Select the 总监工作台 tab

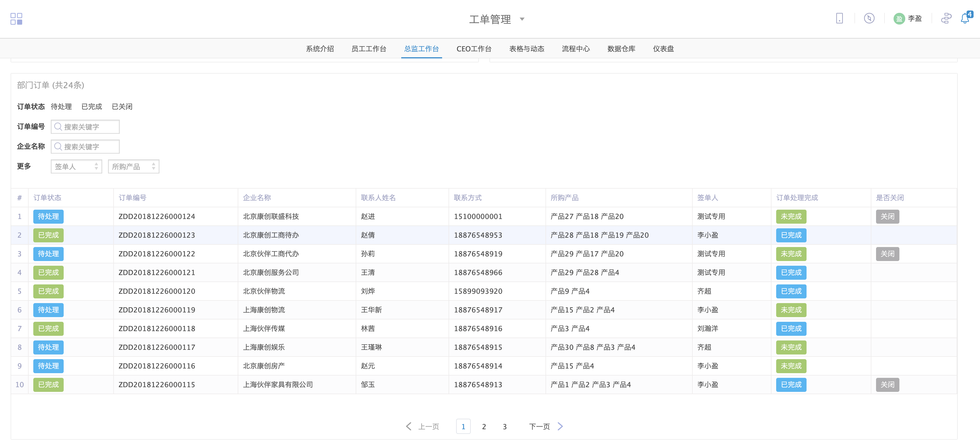pyautogui.click(x=421, y=49)
